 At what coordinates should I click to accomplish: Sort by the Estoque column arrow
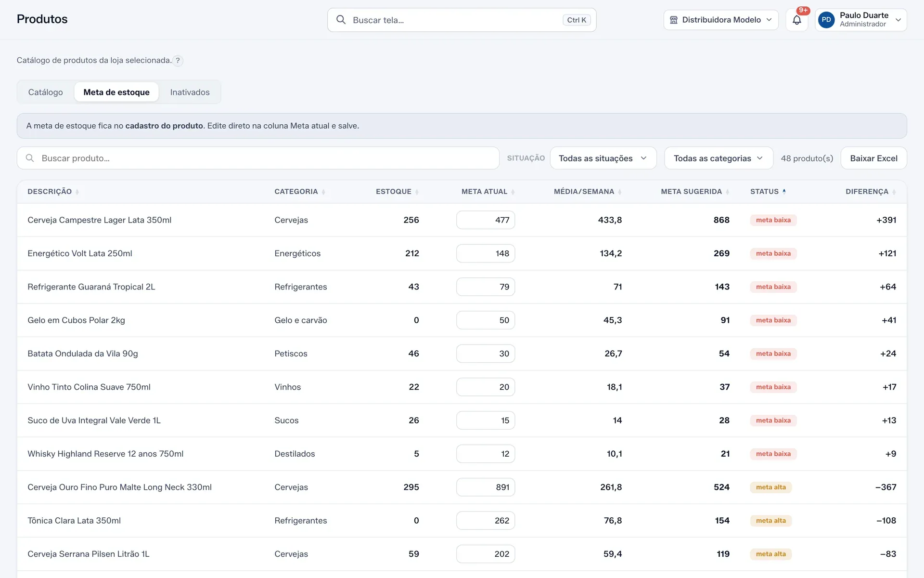[x=417, y=192]
